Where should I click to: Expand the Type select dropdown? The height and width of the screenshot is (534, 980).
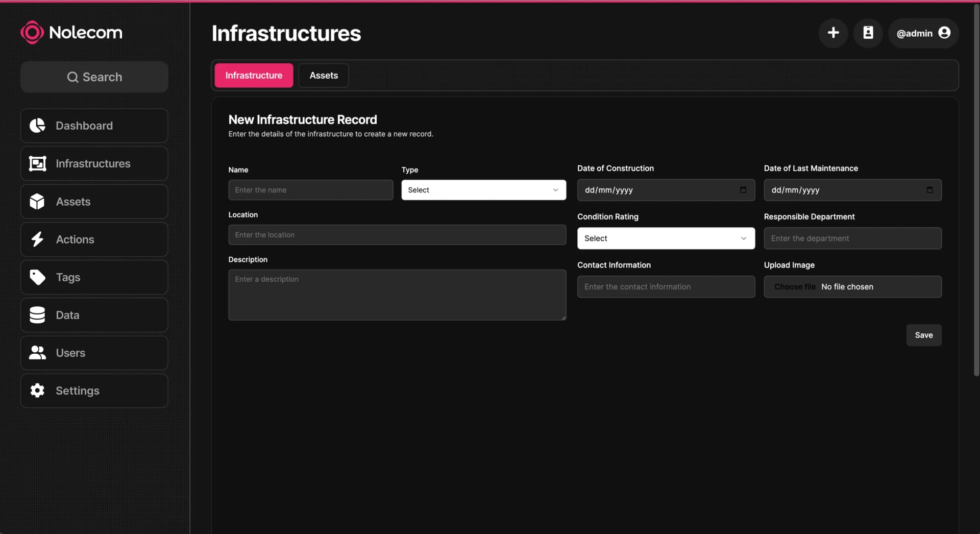(x=483, y=190)
